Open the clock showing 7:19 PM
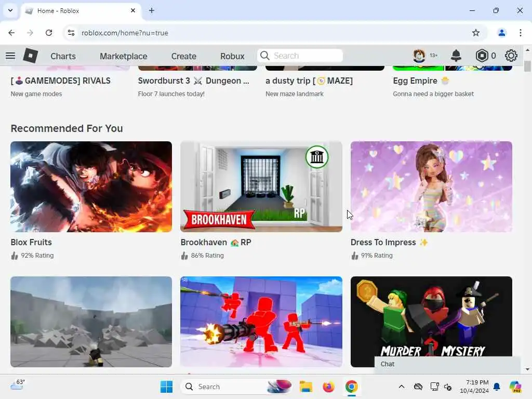 (474, 387)
